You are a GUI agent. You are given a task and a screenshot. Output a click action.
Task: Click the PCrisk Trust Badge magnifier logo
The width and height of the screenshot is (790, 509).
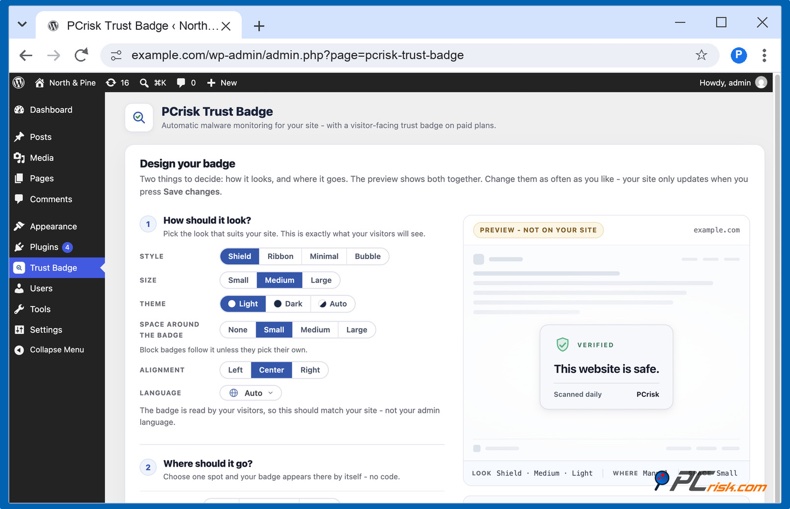point(139,117)
